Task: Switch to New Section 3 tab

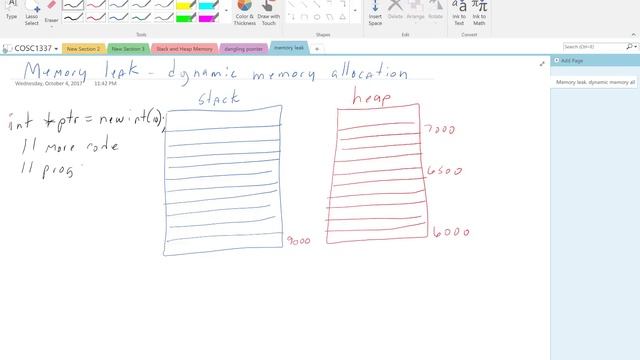Action: 128,49
